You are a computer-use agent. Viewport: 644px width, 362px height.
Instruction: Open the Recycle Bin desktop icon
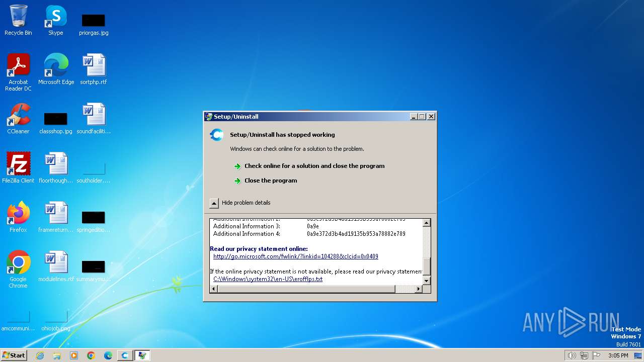tap(18, 20)
